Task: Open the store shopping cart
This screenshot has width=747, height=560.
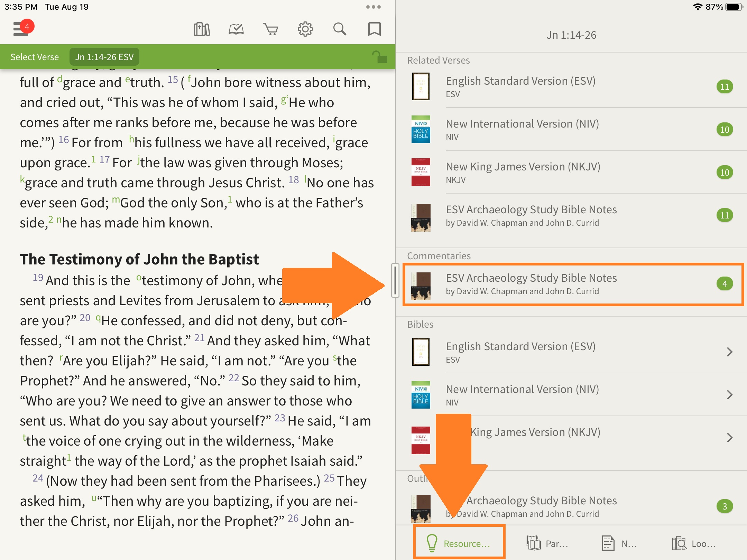Action: click(270, 29)
